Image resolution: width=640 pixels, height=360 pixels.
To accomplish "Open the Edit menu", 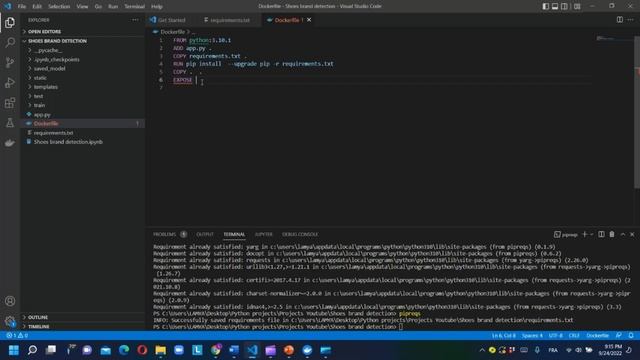I will [x=37, y=7].
